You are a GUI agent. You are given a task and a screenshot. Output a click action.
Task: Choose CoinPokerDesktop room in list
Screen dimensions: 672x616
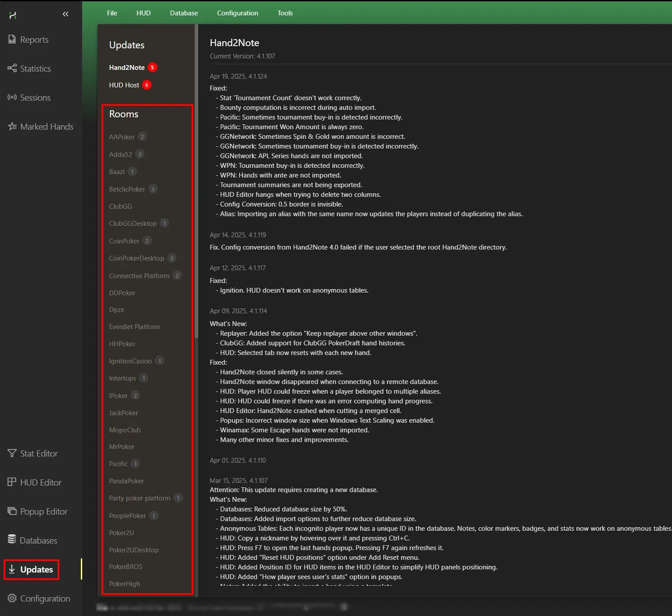tap(136, 258)
